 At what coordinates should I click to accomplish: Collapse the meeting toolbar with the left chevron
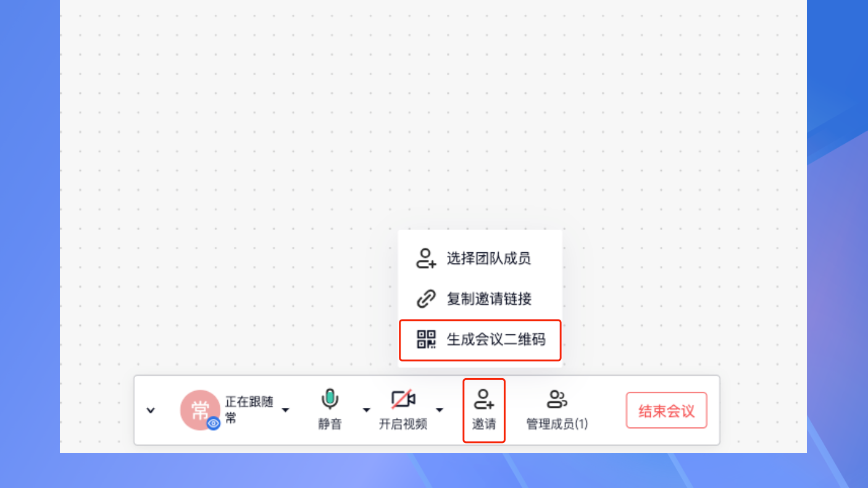pos(151,410)
